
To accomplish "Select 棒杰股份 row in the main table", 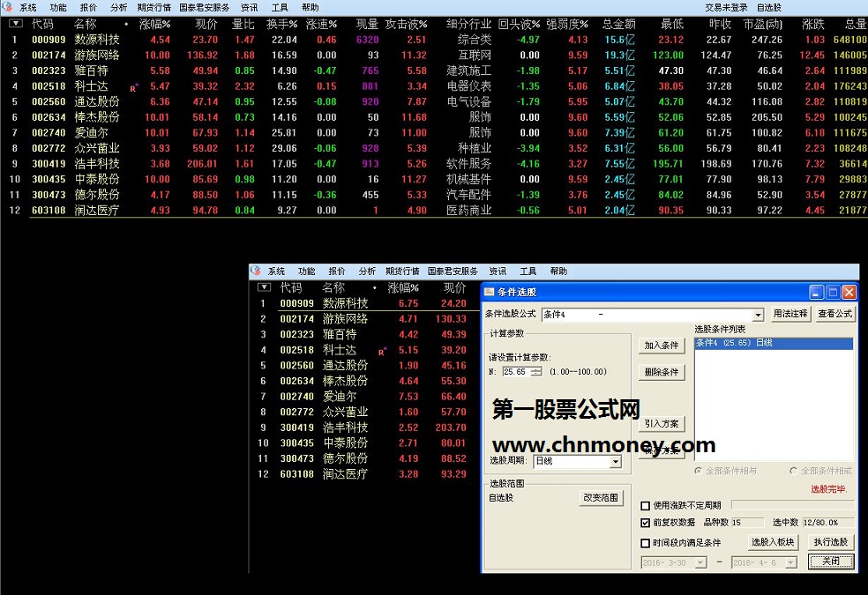I will (x=434, y=117).
